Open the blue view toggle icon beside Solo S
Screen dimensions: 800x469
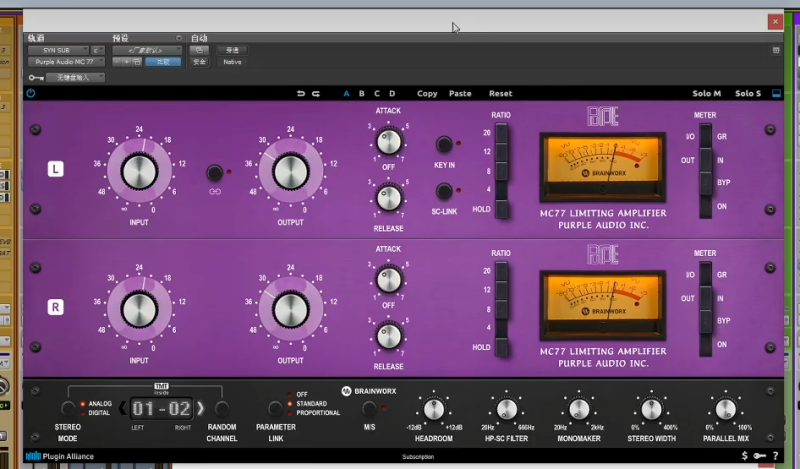pyautogui.click(x=776, y=93)
